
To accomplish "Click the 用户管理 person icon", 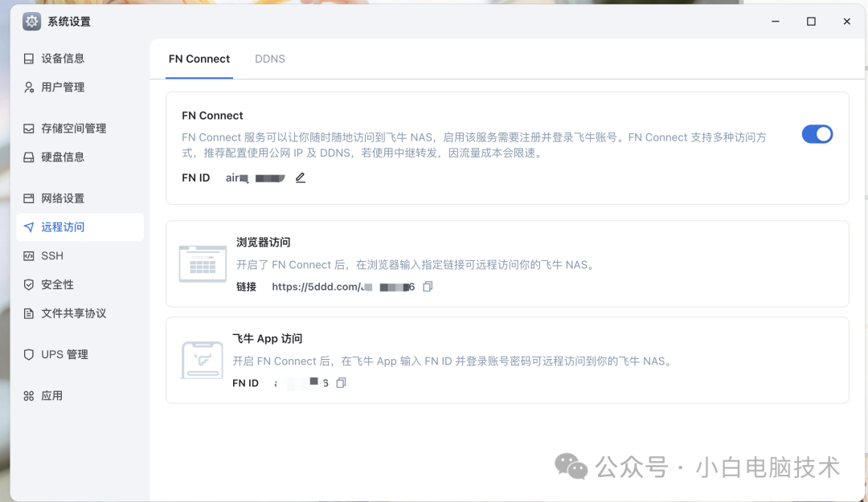I will (29, 88).
